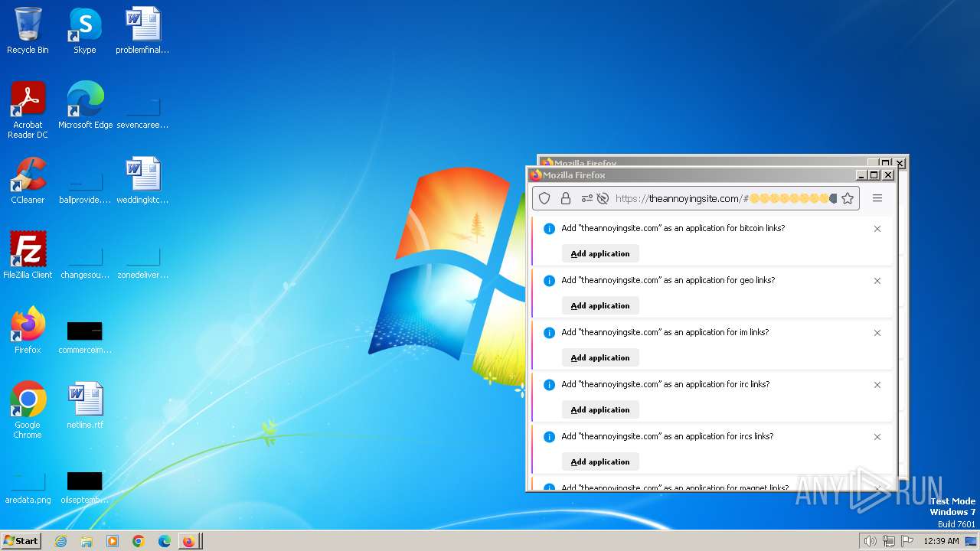Select the Recycle Bin desktop icon
This screenshot has width=980, height=551.
click(x=28, y=31)
